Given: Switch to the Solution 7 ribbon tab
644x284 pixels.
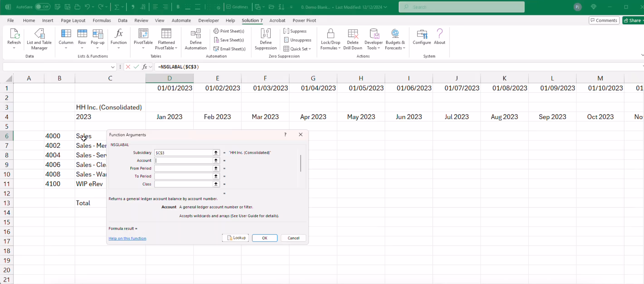Looking at the screenshot, I should click(252, 20).
